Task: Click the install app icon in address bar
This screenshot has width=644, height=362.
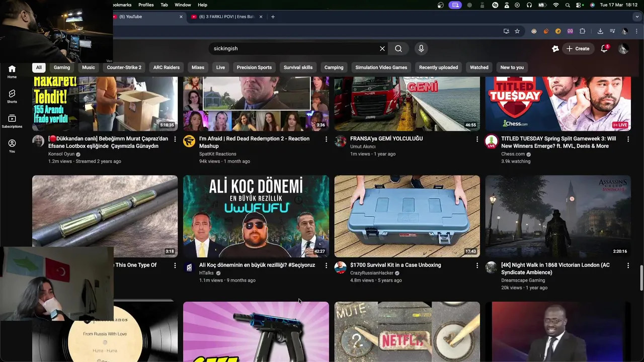Action: point(506,31)
